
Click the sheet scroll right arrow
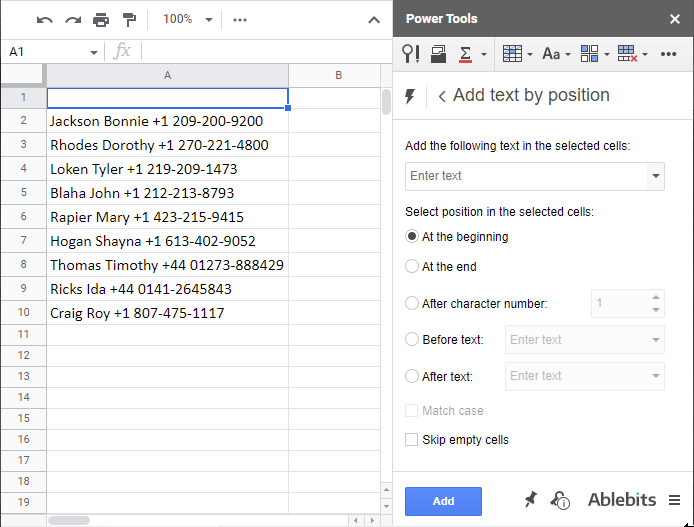(372, 520)
